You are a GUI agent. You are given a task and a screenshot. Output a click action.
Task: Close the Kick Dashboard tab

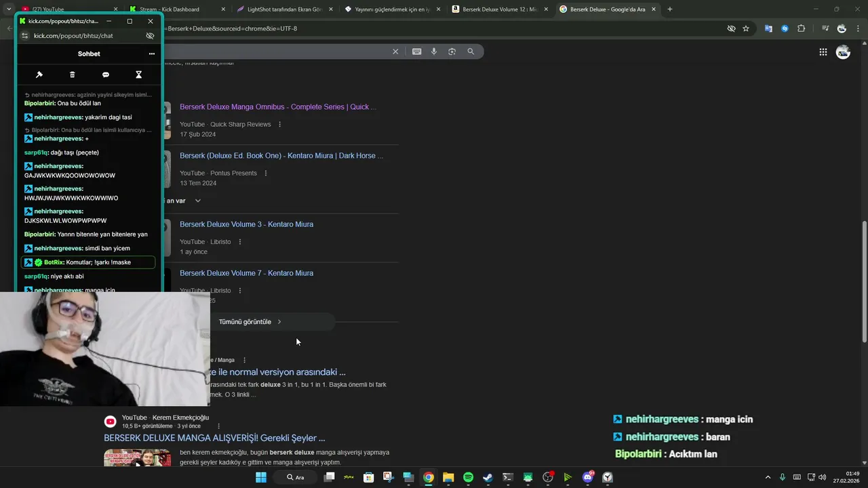coord(224,9)
